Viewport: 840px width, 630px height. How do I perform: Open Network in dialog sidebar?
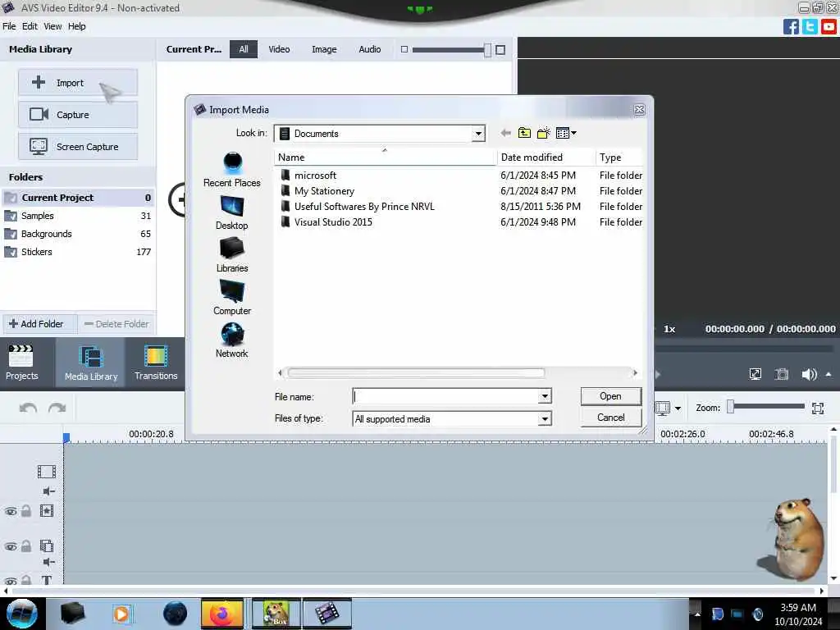pyautogui.click(x=232, y=340)
